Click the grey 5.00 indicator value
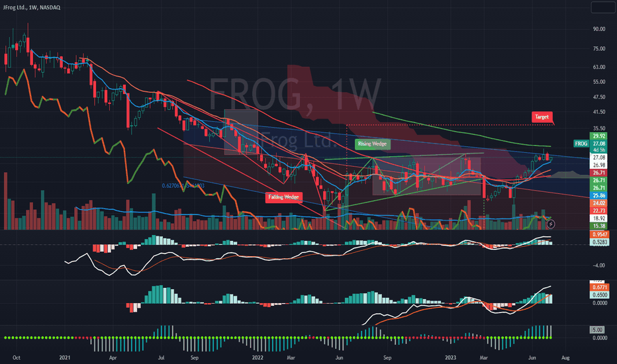Viewport: 617px width, 364px height. [x=597, y=330]
